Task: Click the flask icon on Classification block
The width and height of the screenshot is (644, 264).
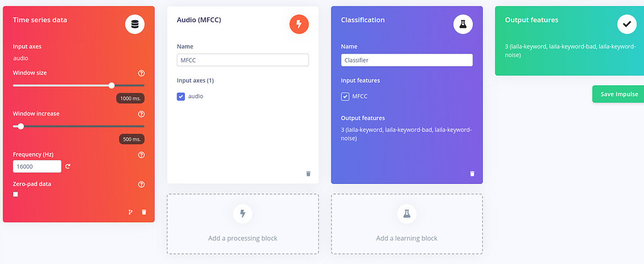Action: [x=463, y=25]
